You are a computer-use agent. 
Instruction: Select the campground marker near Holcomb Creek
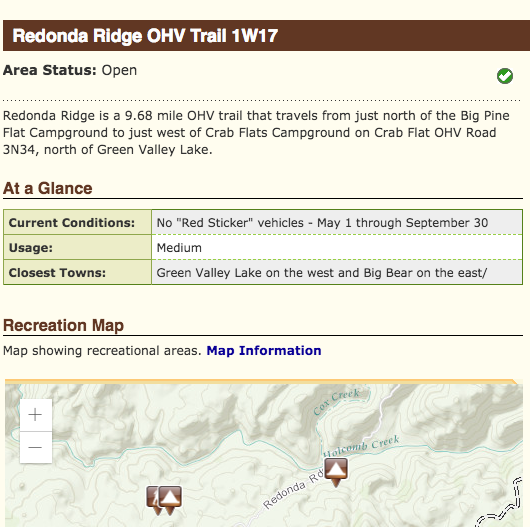click(x=336, y=472)
